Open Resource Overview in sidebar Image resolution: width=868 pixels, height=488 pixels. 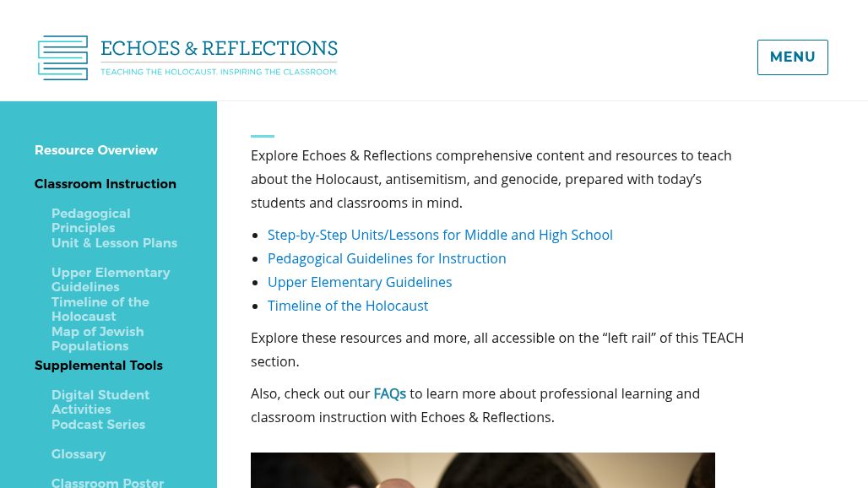pos(96,150)
